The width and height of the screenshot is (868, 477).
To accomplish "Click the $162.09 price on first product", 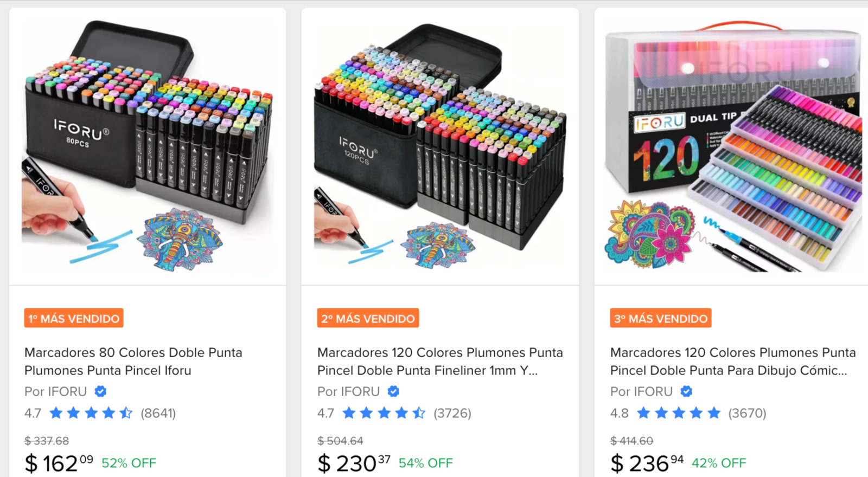I will 59,463.
